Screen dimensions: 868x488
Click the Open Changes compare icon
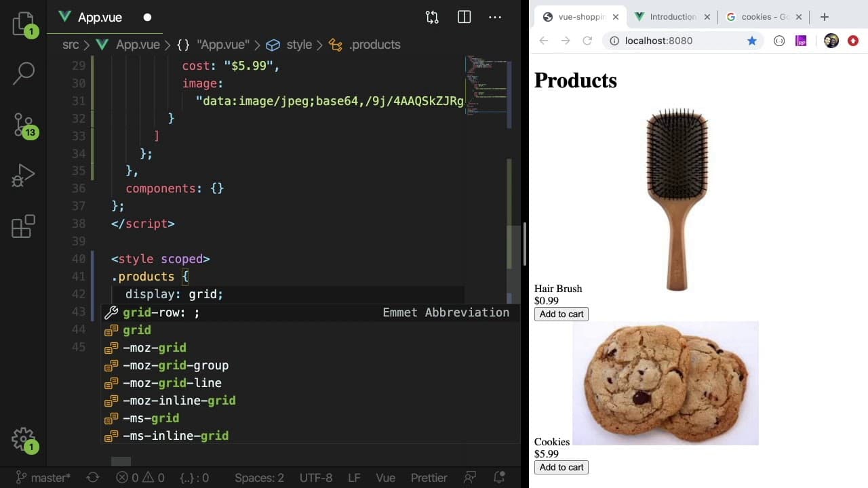[x=432, y=17]
